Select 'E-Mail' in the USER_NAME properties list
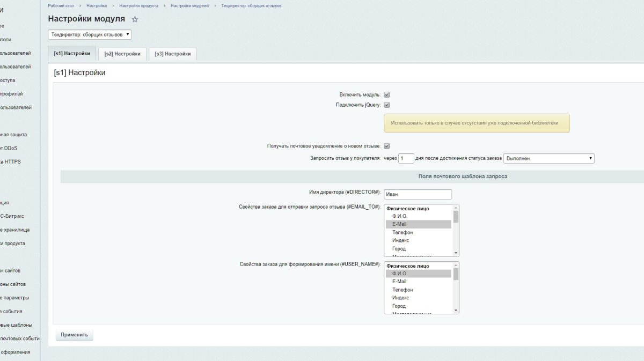644x361 pixels. tap(399, 282)
